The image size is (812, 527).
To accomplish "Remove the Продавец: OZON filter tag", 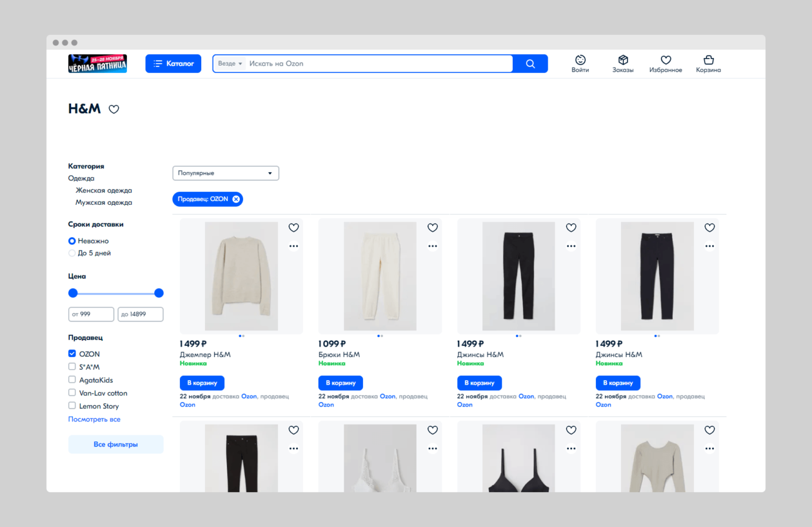I will tap(235, 199).
